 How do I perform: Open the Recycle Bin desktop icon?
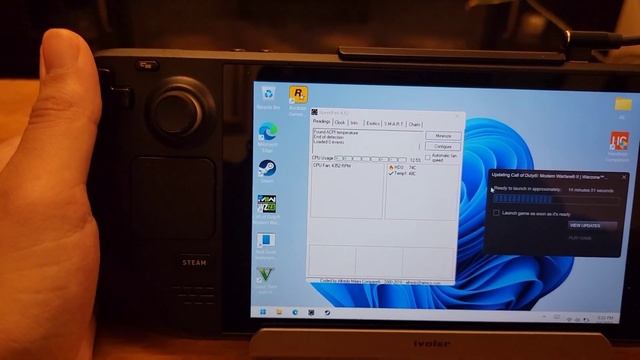[x=268, y=98]
